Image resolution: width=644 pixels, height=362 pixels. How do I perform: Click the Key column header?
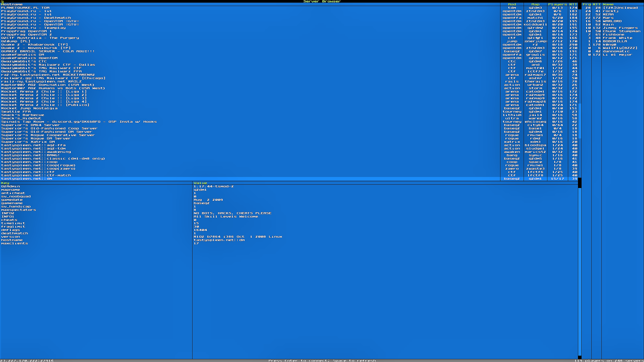pos(96,183)
